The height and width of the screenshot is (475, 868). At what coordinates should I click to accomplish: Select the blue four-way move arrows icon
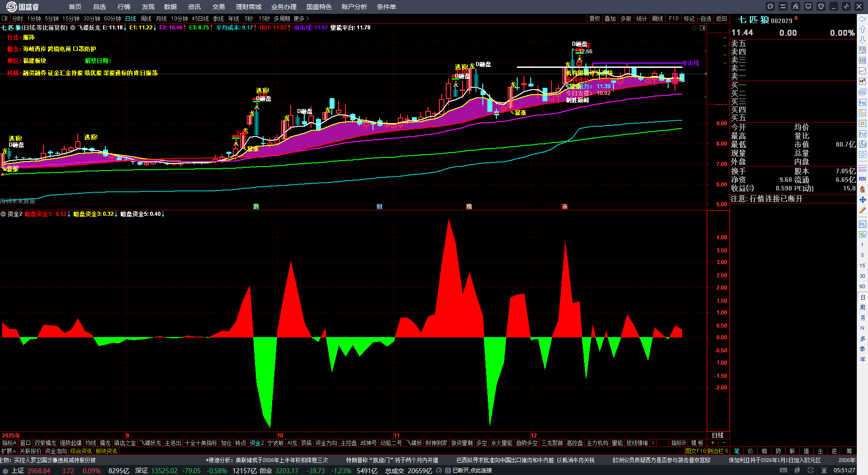[x=863, y=200]
